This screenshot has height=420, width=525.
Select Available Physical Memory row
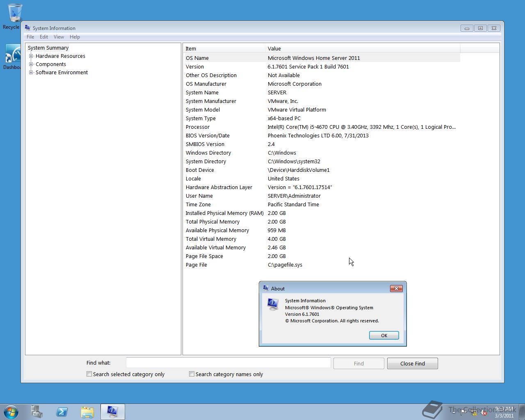click(x=322, y=230)
